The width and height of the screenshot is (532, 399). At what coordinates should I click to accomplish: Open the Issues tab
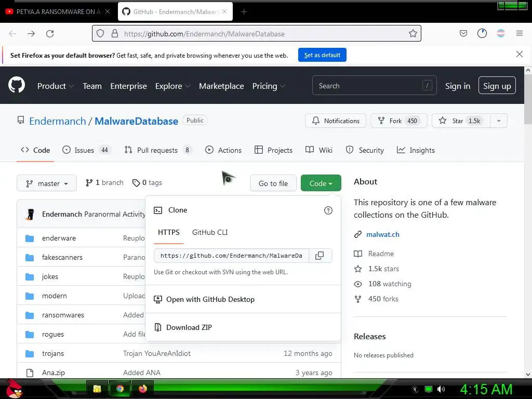(86, 150)
